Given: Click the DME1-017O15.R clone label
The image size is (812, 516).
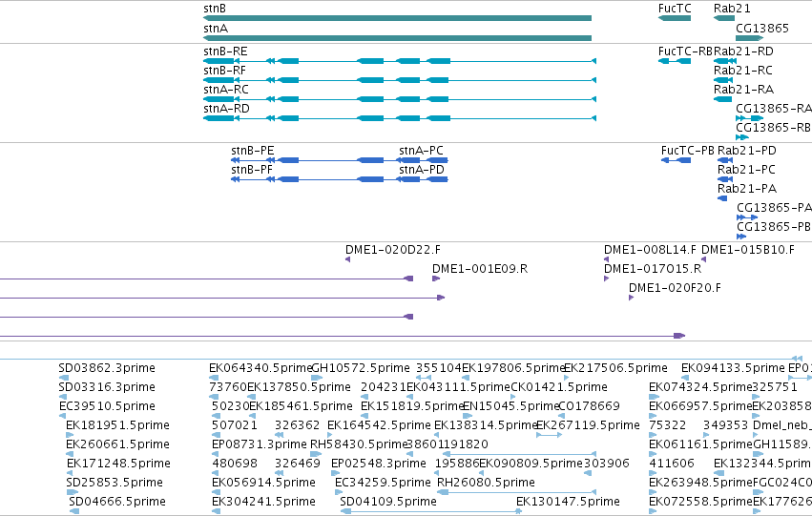Looking at the screenshot, I should click(x=653, y=269).
